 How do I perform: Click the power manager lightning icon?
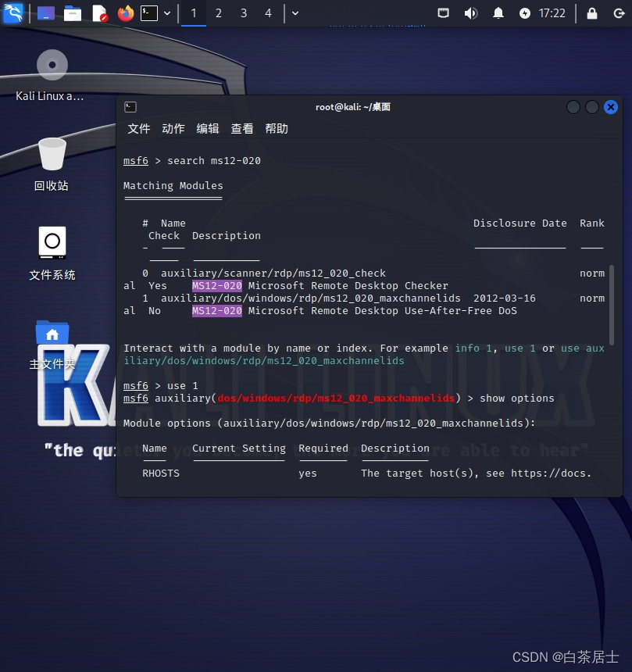coord(525,13)
